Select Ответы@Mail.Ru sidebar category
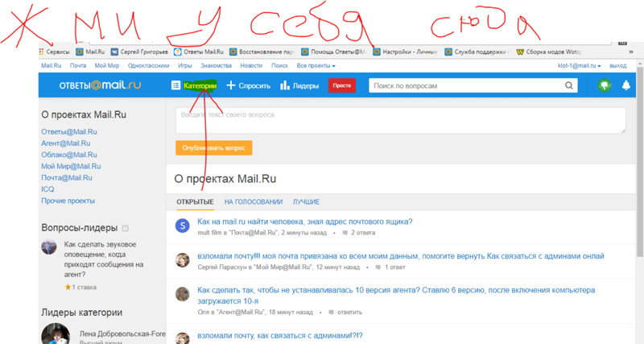The height and width of the screenshot is (344, 644). [x=69, y=132]
